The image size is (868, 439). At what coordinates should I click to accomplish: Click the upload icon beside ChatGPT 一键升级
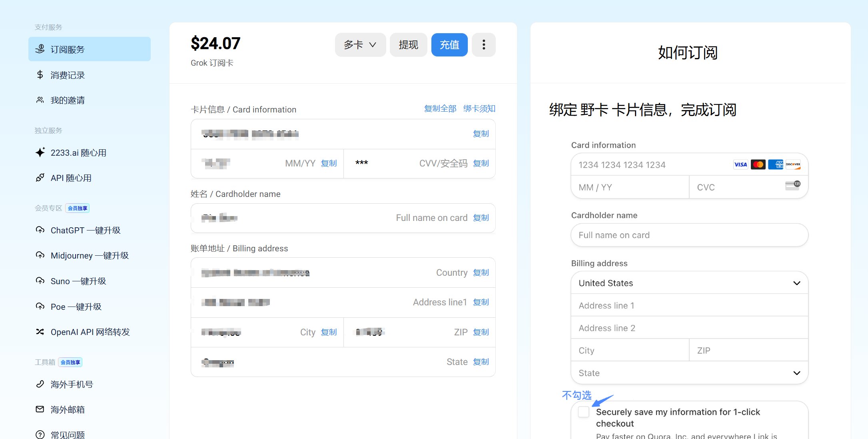(40, 230)
